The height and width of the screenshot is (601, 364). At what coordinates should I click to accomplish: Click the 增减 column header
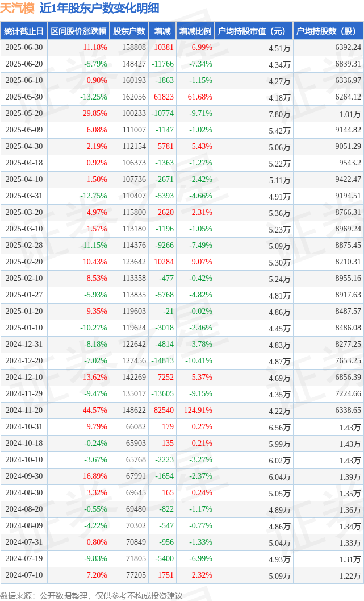(x=162, y=31)
